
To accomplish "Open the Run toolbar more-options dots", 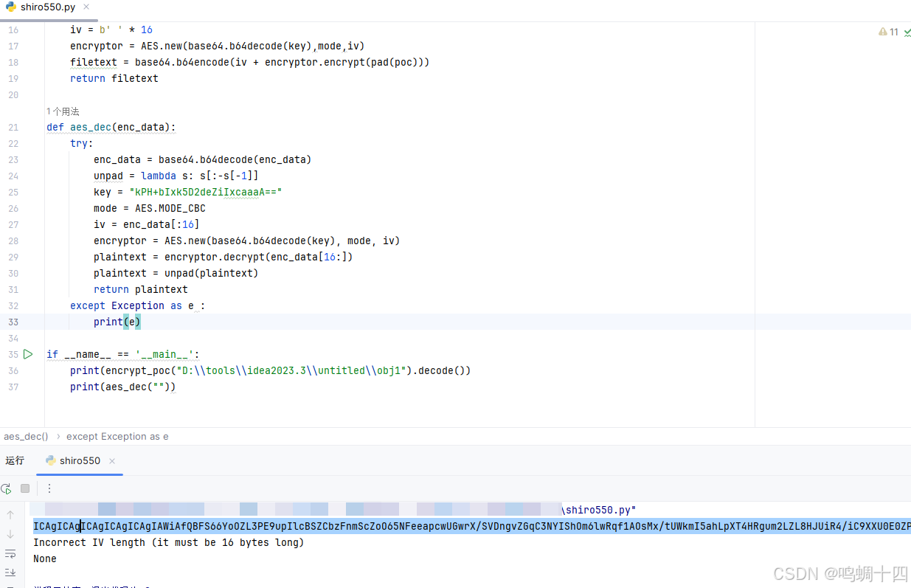I will coord(49,488).
